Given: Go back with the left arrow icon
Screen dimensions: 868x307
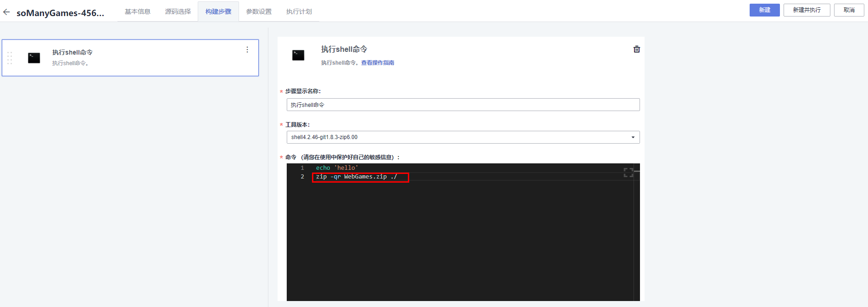Looking at the screenshot, I should [x=6, y=12].
